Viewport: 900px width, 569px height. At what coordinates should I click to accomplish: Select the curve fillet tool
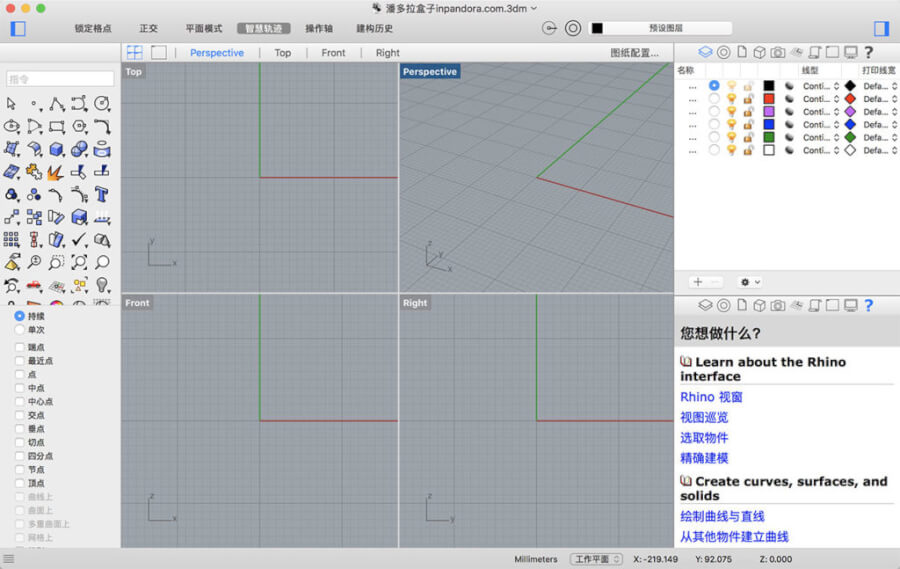pos(102,126)
